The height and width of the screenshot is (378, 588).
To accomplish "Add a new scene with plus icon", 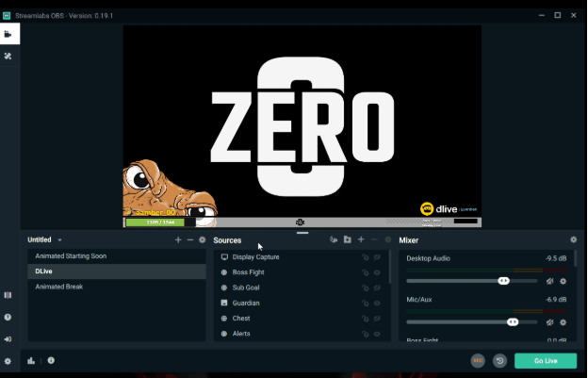I will (178, 239).
